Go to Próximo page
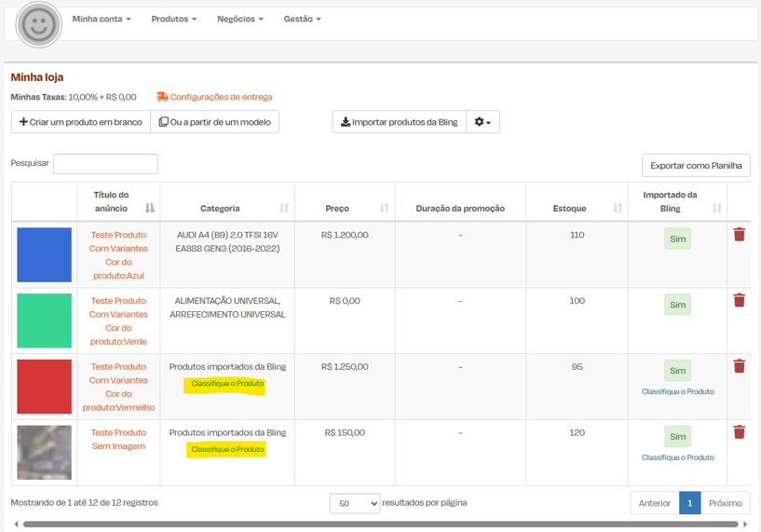Image resolution: width=761 pixels, height=532 pixels. tap(725, 503)
